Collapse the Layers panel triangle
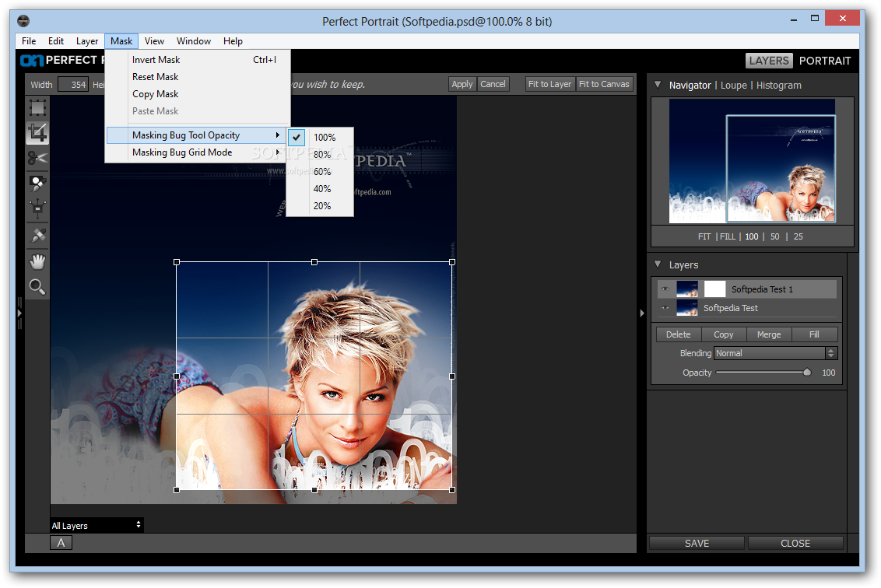 (x=658, y=264)
